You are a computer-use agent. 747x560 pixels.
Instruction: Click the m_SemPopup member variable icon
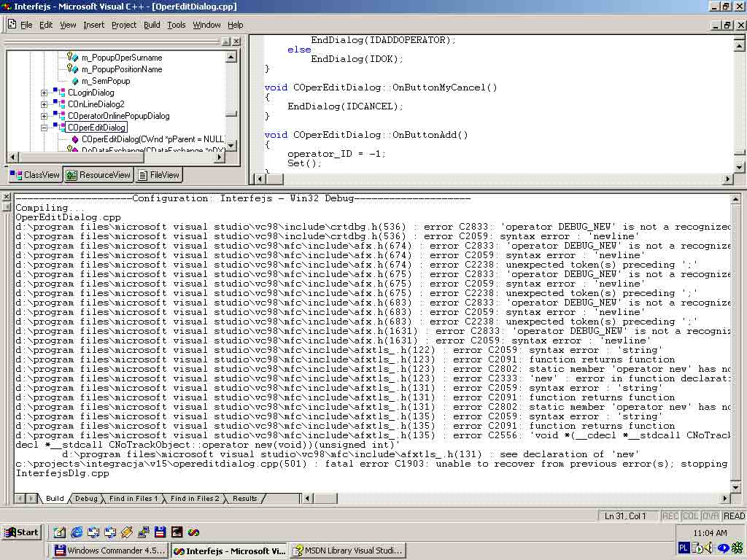click(x=75, y=81)
